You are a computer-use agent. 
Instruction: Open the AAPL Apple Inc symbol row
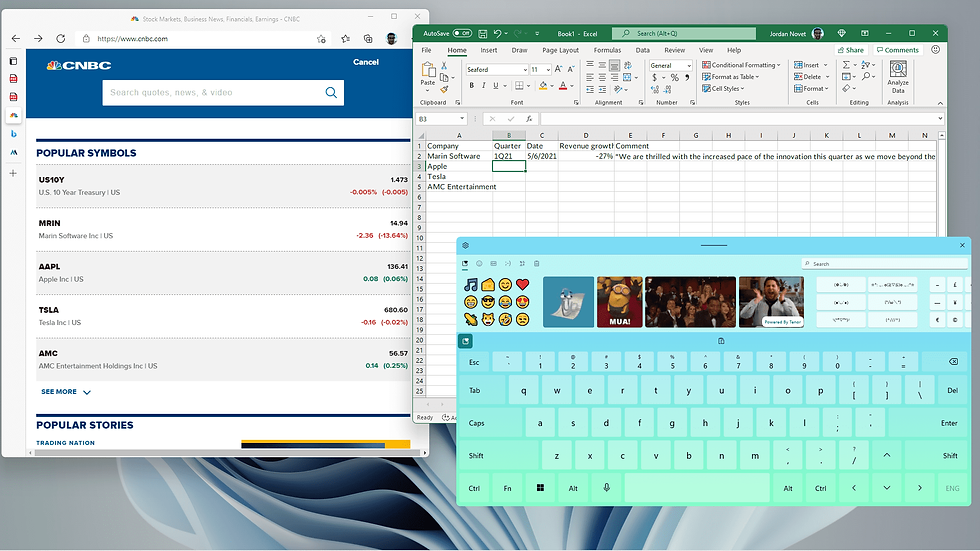(x=223, y=273)
